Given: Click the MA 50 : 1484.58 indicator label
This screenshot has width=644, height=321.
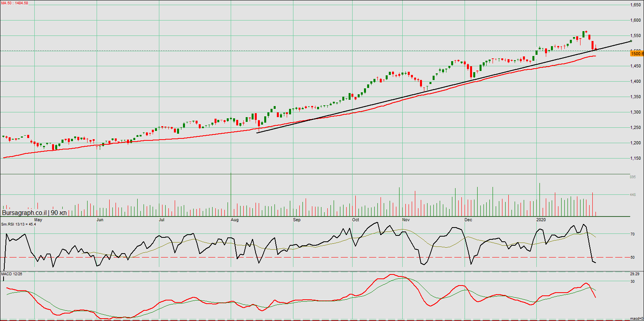Looking at the screenshot, I should tap(15, 3).
